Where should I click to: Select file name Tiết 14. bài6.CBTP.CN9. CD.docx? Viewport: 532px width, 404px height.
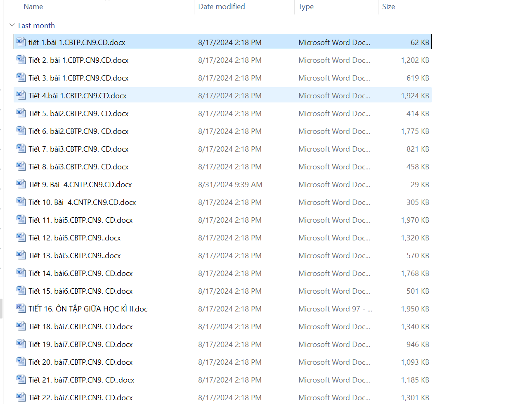point(80,273)
